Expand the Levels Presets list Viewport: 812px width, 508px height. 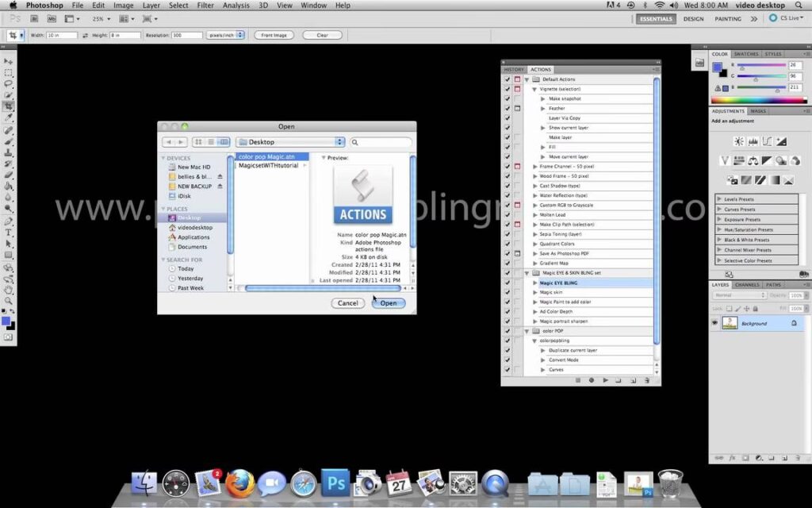[719, 198]
